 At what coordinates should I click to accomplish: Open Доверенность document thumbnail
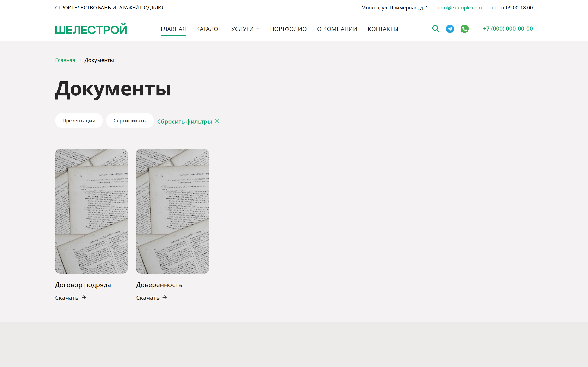click(x=172, y=211)
